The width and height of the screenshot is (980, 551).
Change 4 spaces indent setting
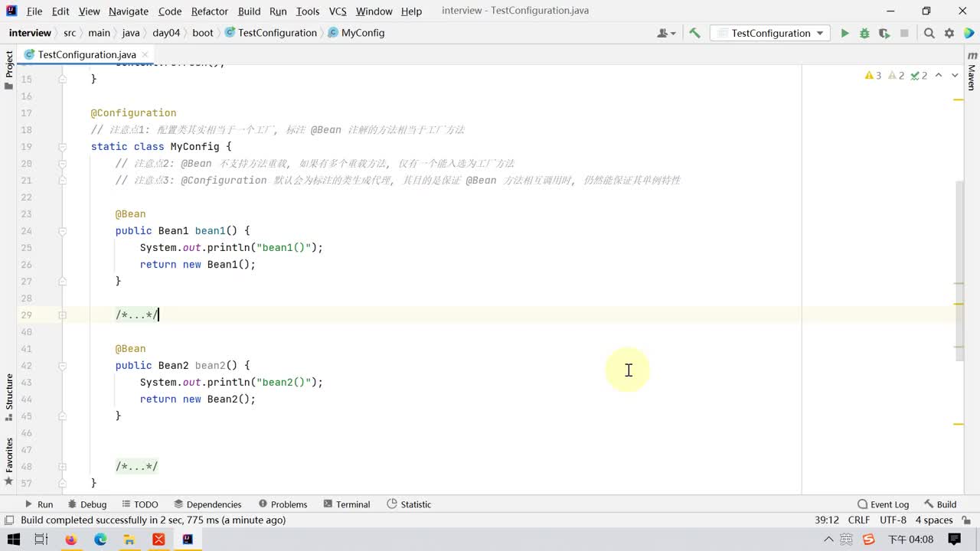934,520
